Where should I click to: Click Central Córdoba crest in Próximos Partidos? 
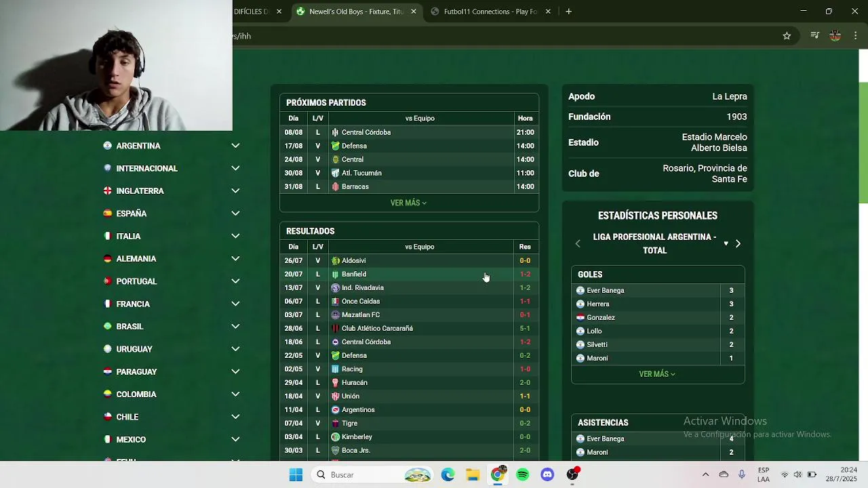(x=335, y=132)
